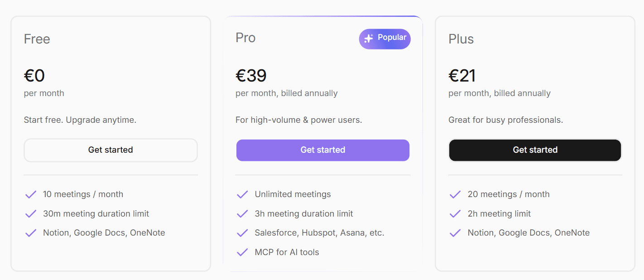Get started with the Free plan
The width and height of the screenshot is (644, 280).
pyautogui.click(x=111, y=150)
